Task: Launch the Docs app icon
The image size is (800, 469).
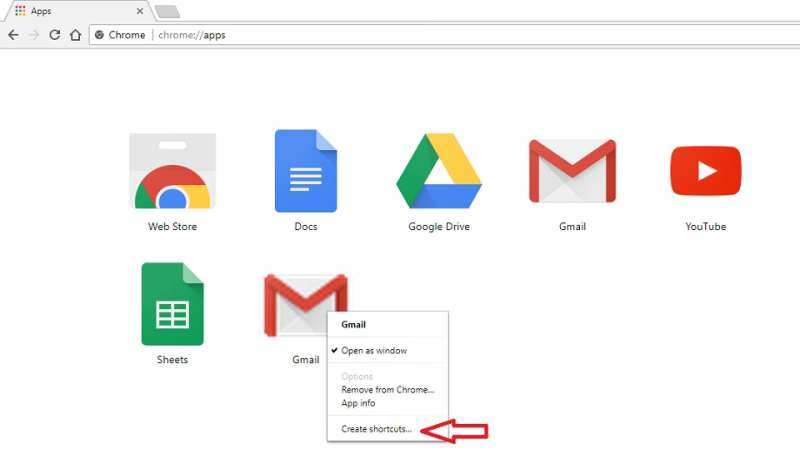Action: (x=305, y=171)
